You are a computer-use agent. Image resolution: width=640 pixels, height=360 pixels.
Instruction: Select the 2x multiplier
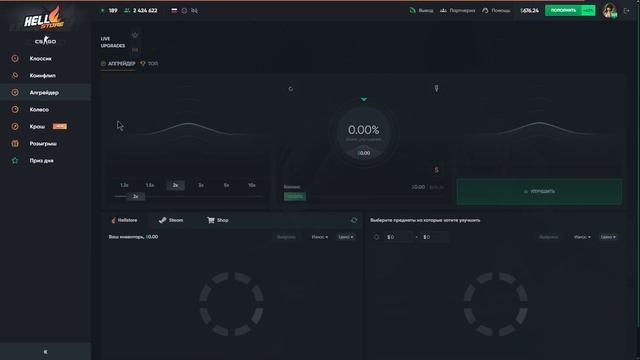pos(176,185)
